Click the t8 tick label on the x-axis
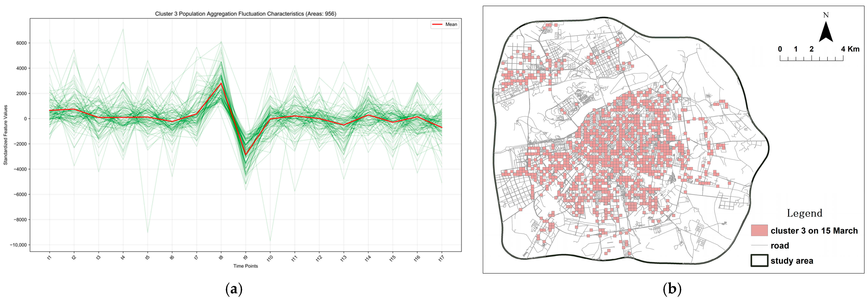The image size is (868, 299). point(221,257)
